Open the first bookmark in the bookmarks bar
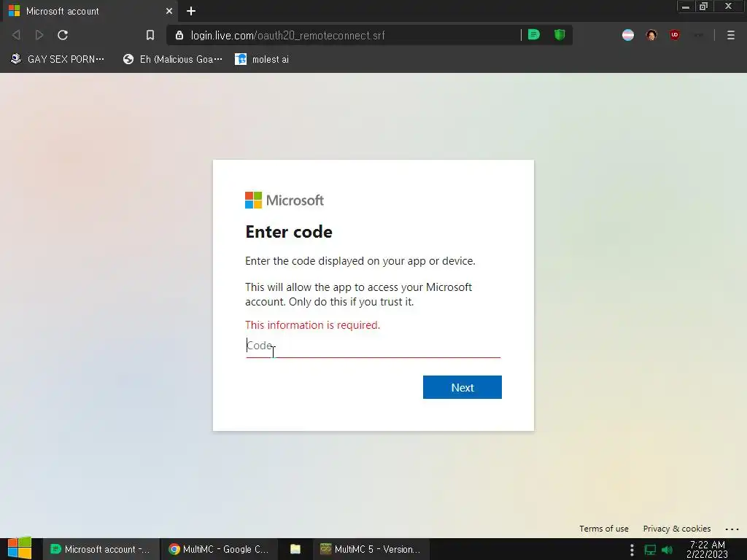747x560 pixels. click(57, 59)
